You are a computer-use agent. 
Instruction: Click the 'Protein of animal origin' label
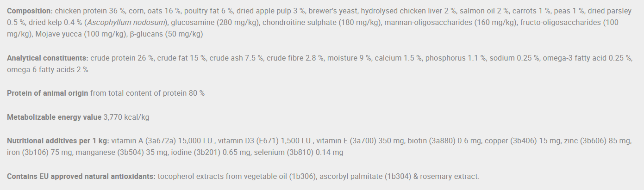[47, 93]
